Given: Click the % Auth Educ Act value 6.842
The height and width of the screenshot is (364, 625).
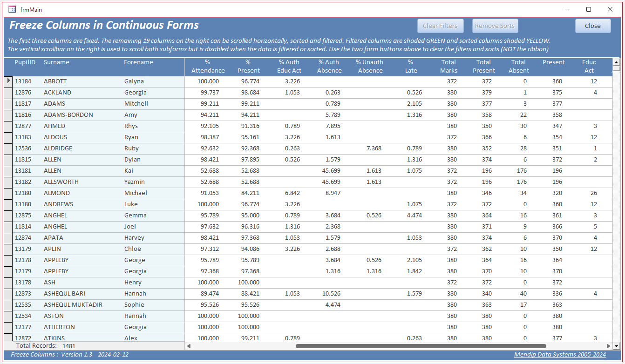Looking at the screenshot, I should pos(292,193).
